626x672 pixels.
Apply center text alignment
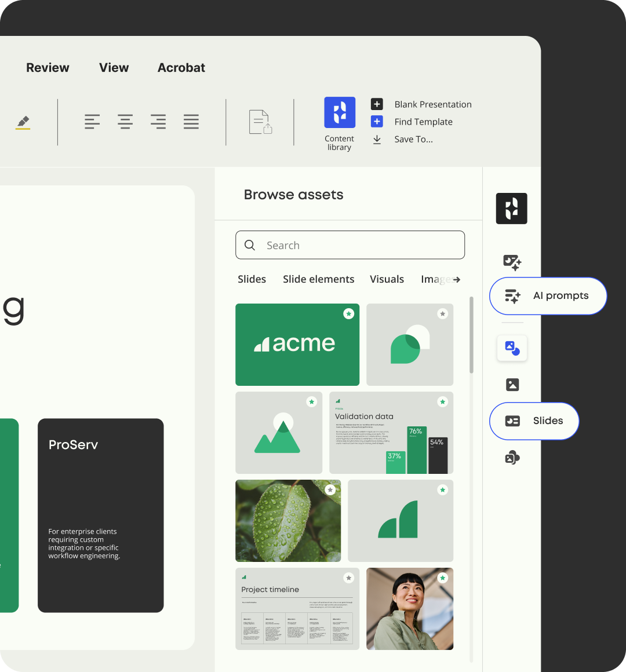[125, 122]
